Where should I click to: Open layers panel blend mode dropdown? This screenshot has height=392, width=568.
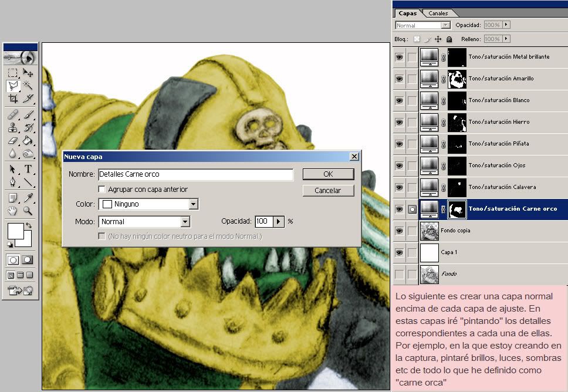[x=445, y=25]
